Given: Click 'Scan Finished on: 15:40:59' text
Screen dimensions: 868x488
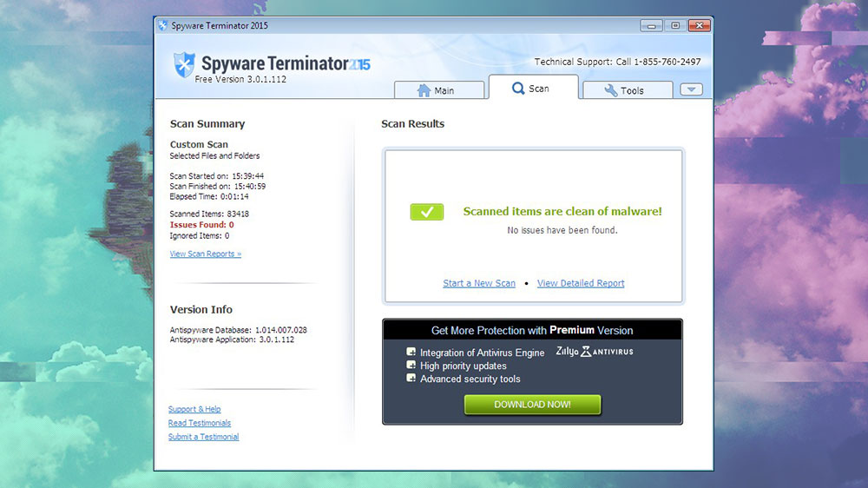Looking at the screenshot, I should click(x=218, y=186).
